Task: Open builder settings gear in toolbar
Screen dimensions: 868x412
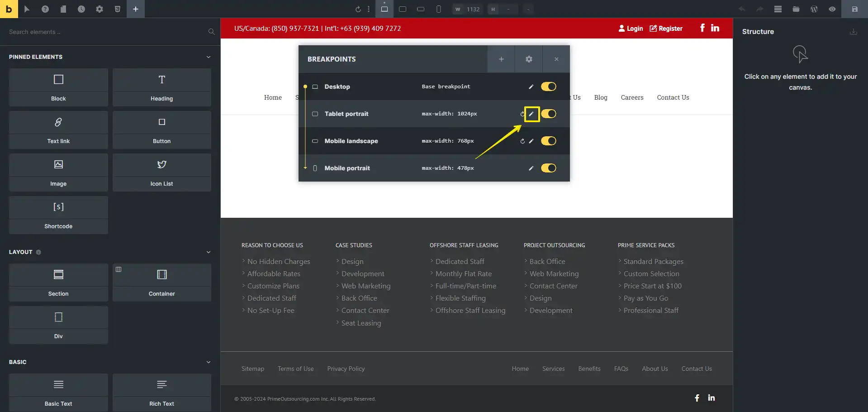Action: point(100,9)
